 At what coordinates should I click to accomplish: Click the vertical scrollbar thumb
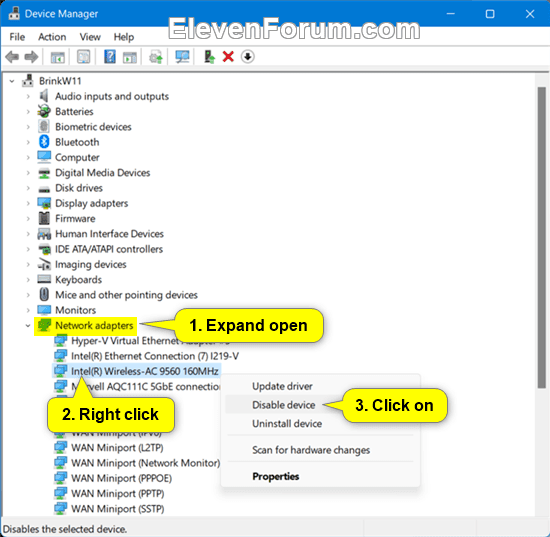[x=542, y=237]
